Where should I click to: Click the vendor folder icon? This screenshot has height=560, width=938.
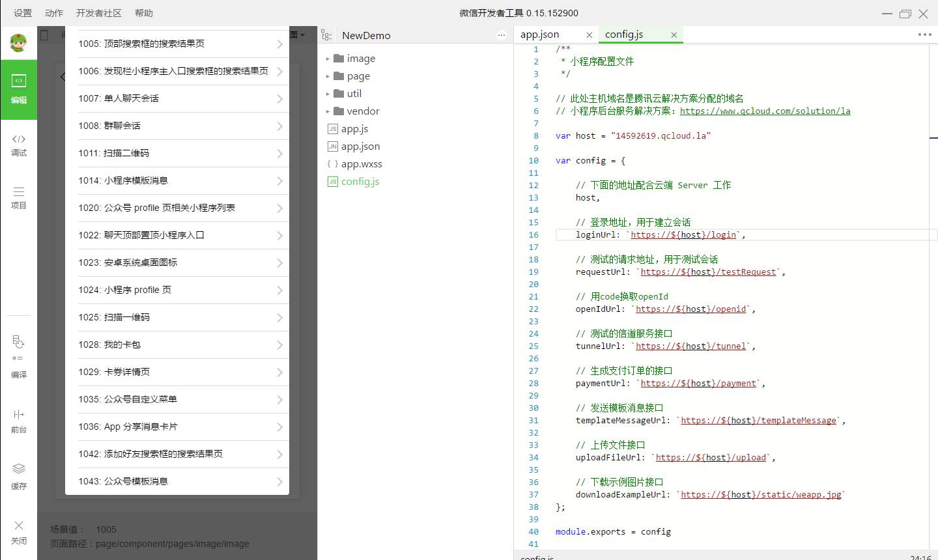(339, 111)
